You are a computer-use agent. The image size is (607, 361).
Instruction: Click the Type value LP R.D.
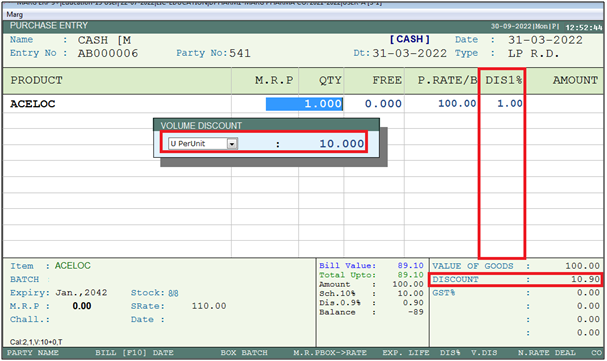[x=533, y=53]
